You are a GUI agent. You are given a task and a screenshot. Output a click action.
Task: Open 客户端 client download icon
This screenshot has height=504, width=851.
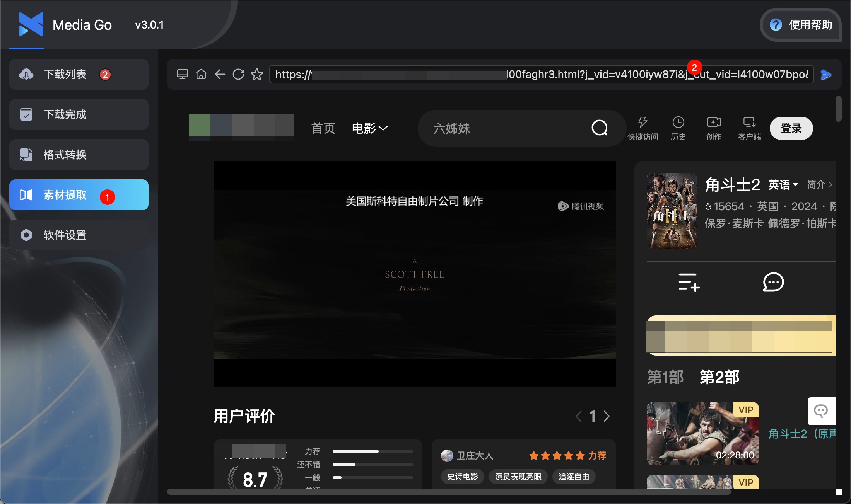pyautogui.click(x=749, y=128)
